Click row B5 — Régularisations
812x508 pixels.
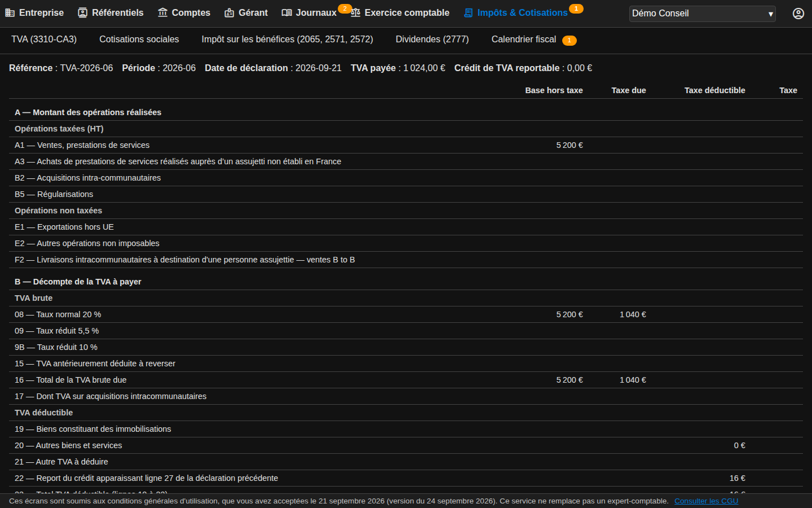(406, 194)
